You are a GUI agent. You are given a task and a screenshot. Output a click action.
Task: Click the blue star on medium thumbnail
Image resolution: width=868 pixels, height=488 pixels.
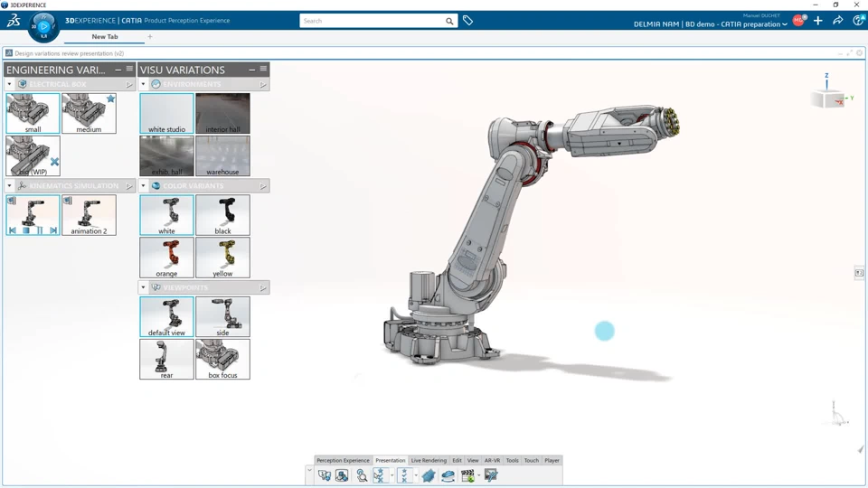110,99
